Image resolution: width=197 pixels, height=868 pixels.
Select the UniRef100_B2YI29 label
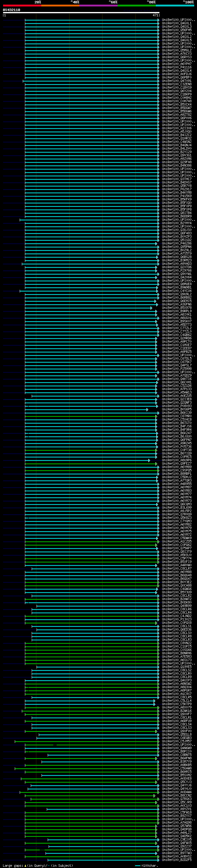(177, 152)
